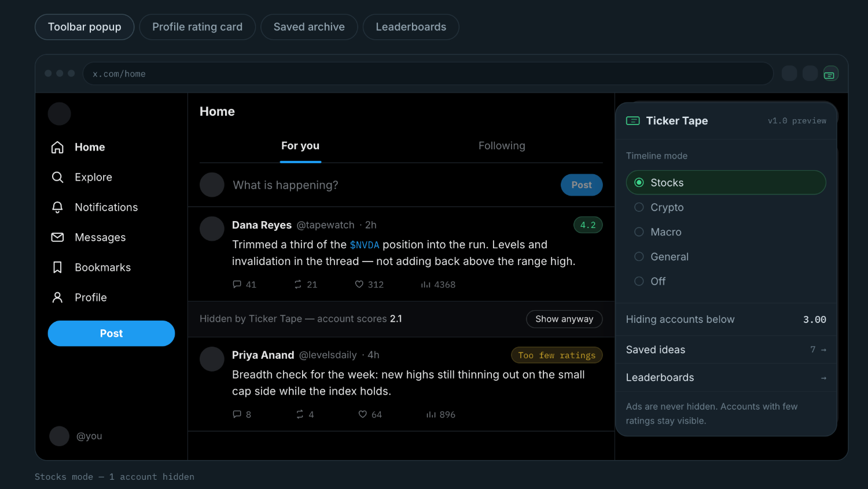The height and width of the screenshot is (489, 868).
Task: Open Messages envelope icon in sidebar
Action: click(x=57, y=237)
